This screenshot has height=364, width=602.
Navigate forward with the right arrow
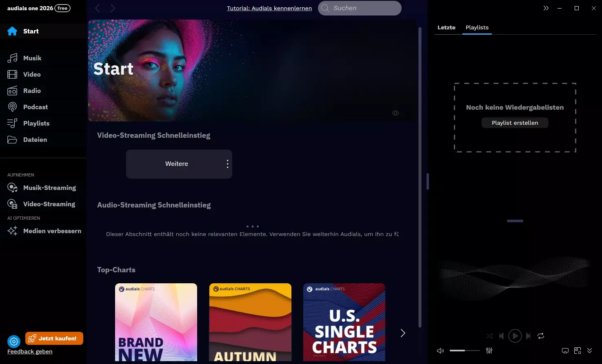point(113,8)
